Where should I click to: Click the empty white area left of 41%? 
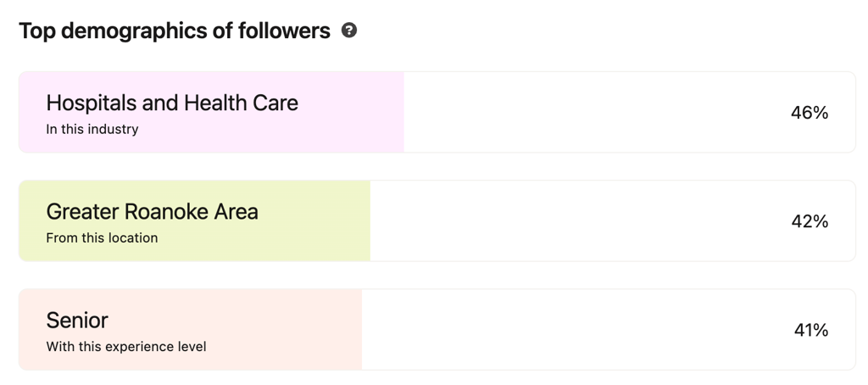point(576,330)
